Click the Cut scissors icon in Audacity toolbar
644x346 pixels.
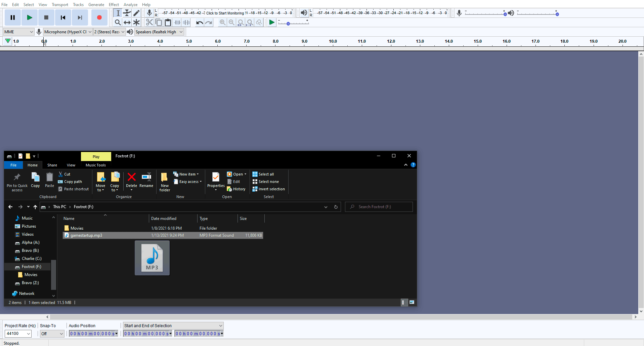149,22
